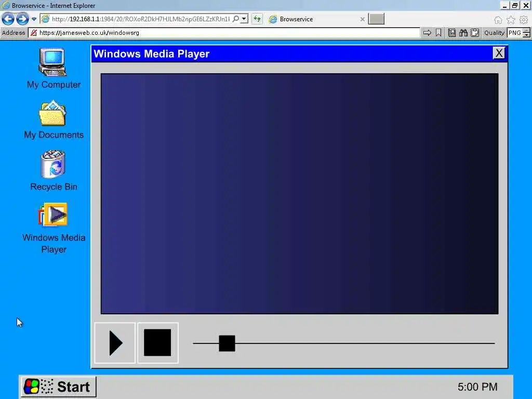This screenshot has width=532, height=399.
Task: Click the PNG quality selector field
Action: pos(515,33)
